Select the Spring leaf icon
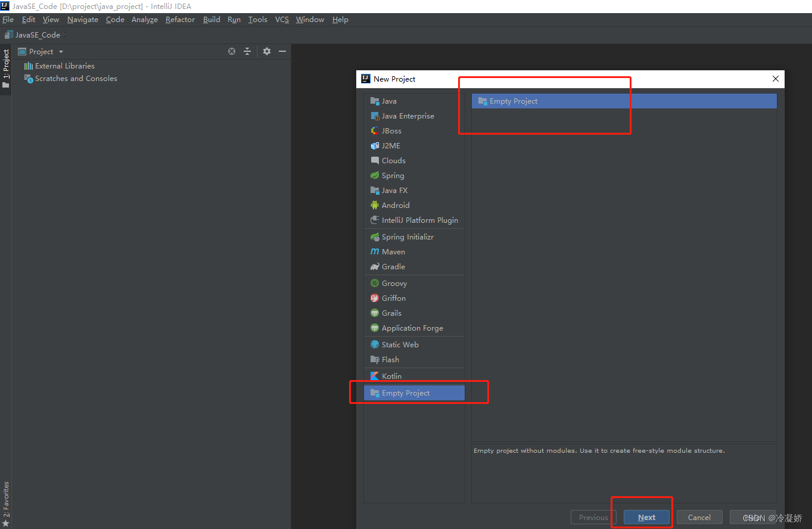812x529 pixels. 375,176
